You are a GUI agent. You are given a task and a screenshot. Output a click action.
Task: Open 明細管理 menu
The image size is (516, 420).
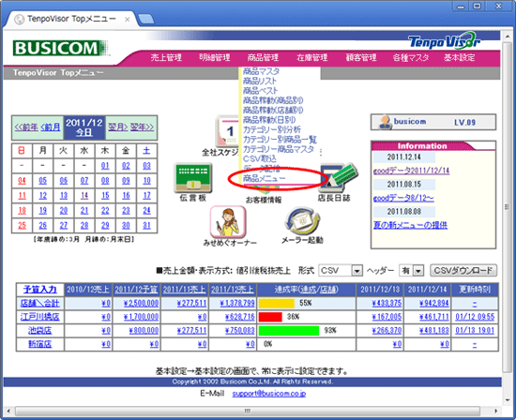[x=215, y=57]
